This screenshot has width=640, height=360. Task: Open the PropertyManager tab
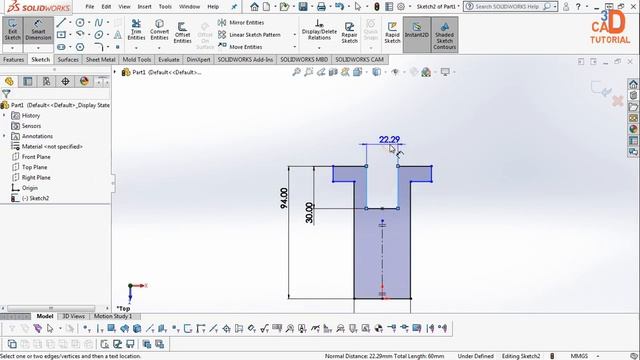point(28,81)
